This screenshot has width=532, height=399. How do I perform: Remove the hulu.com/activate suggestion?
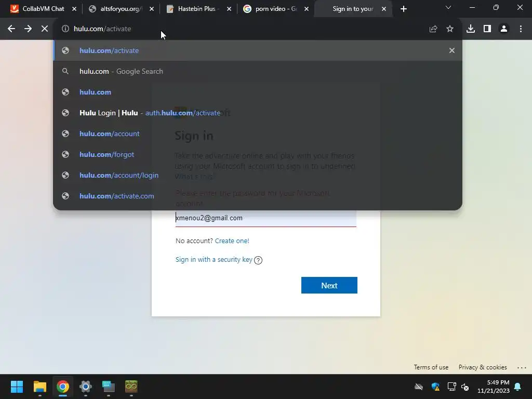click(x=452, y=50)
